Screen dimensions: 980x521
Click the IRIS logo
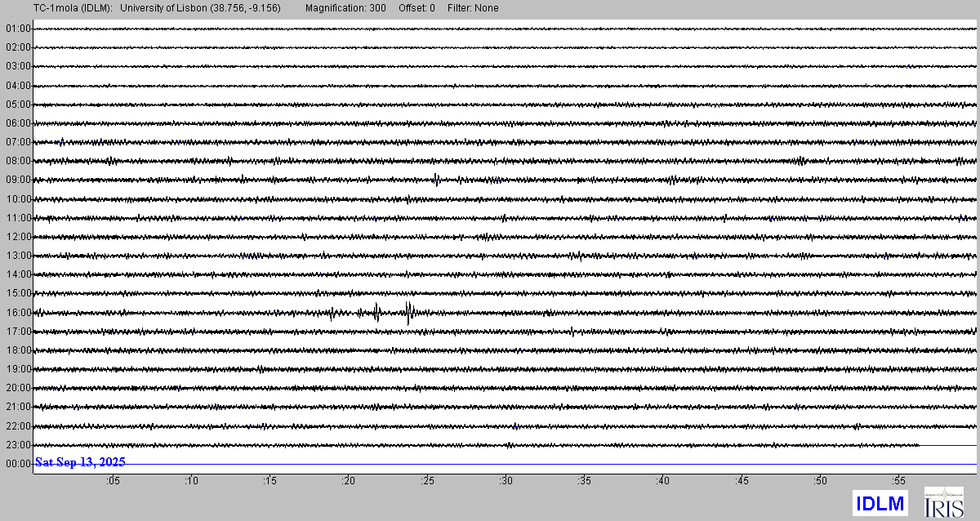(x=943, y=502)
